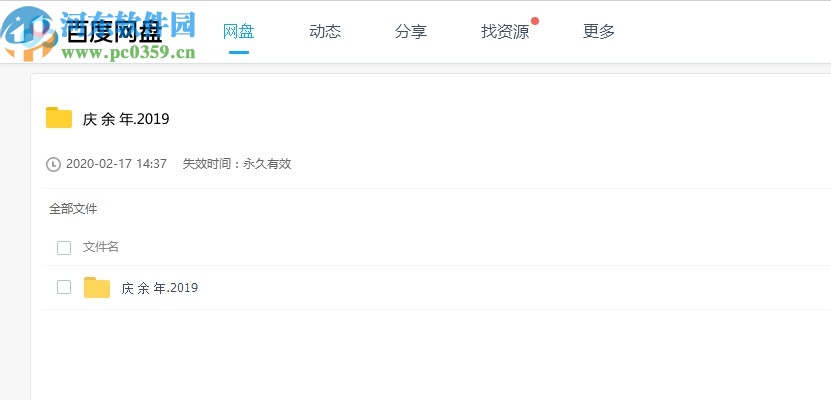831x400 pixels.
Task: Switch to the 网盘 tab
Action: 238,31
